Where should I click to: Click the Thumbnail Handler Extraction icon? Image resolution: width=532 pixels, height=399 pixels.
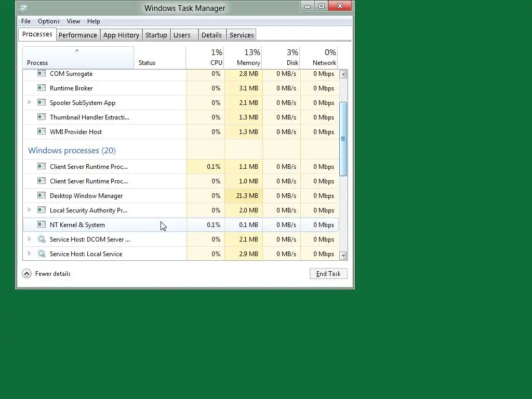[42, 117]
